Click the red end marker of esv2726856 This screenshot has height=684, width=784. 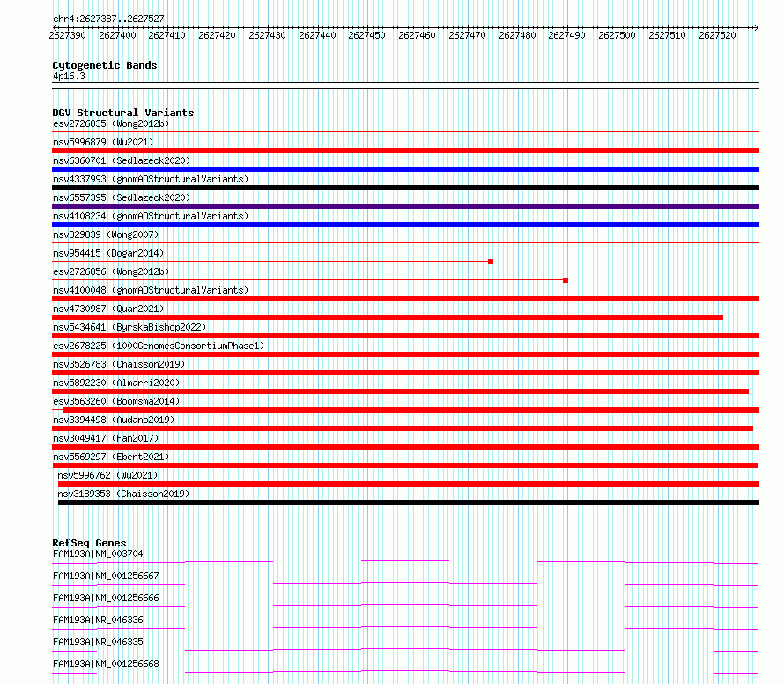point(566,280)
